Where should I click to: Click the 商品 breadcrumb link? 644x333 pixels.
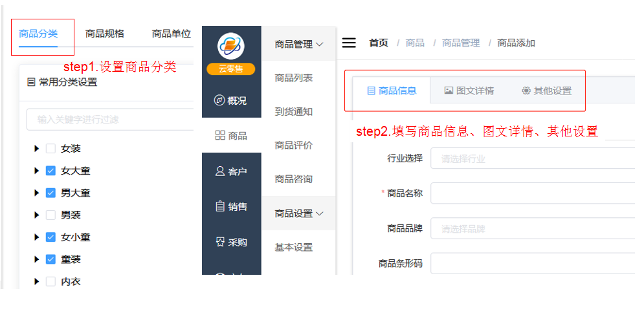(415, 43)
